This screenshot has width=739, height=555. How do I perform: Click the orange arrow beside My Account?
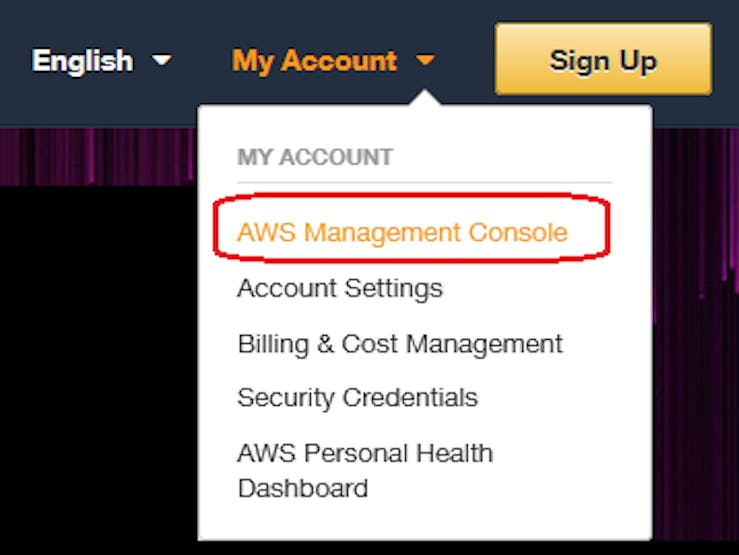click(425, 60)
